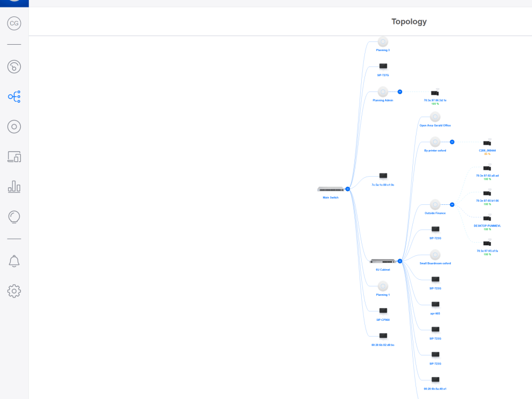Click the SIP-CP960 device icon
This screenshot has width=532, height=399.
pos(383,311)
